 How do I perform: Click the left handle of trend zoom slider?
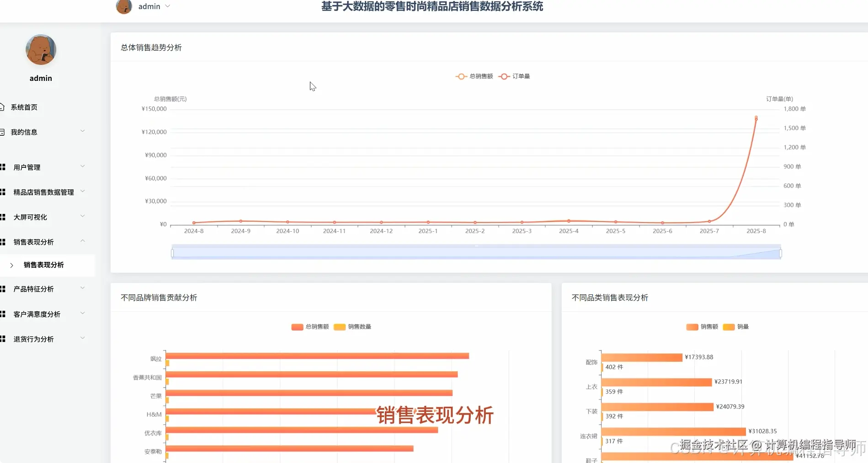pos(172,253)
